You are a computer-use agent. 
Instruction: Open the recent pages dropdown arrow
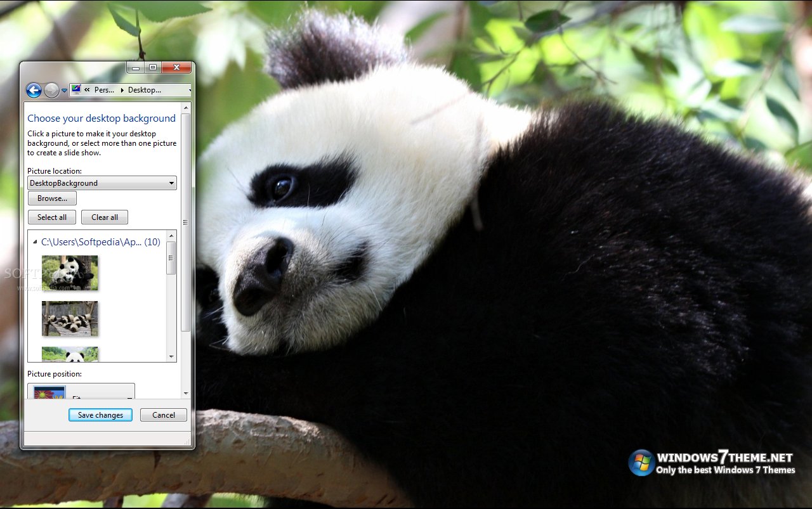(x=64, y=91)
